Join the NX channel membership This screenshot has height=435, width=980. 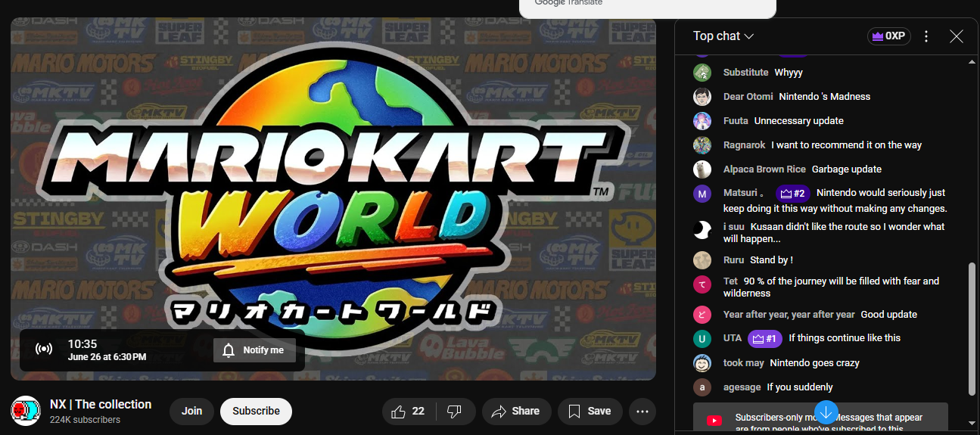[x=191, y=412]
